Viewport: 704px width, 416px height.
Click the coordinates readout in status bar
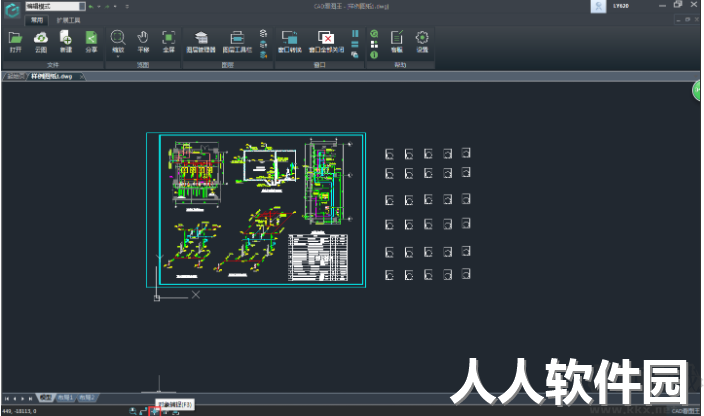click(x=19, y=411)
